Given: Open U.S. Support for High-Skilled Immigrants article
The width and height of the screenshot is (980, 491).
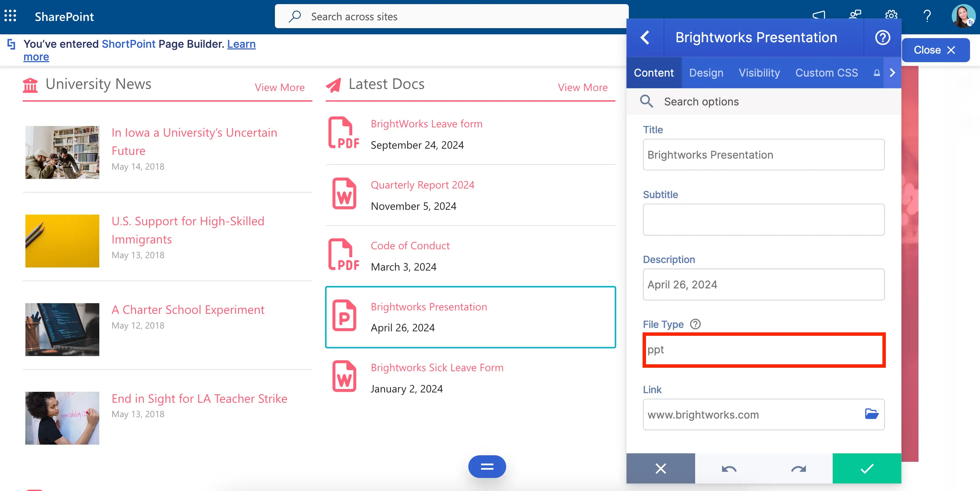Looking at the screenshot, I should (188, 230).
